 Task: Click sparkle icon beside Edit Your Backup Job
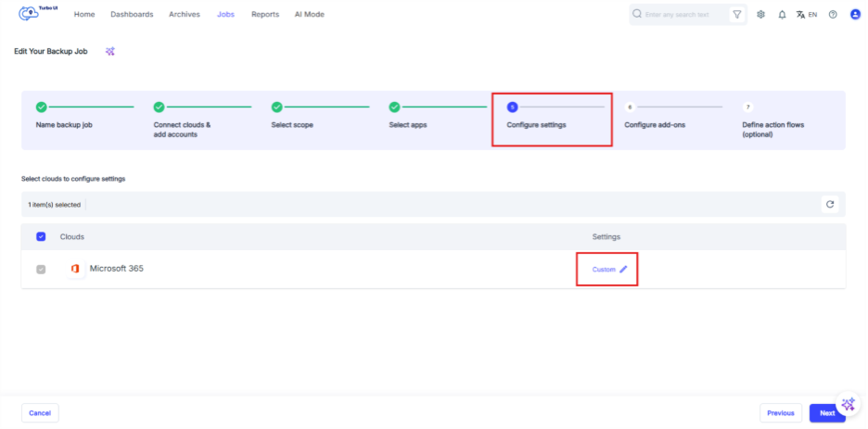110,51
